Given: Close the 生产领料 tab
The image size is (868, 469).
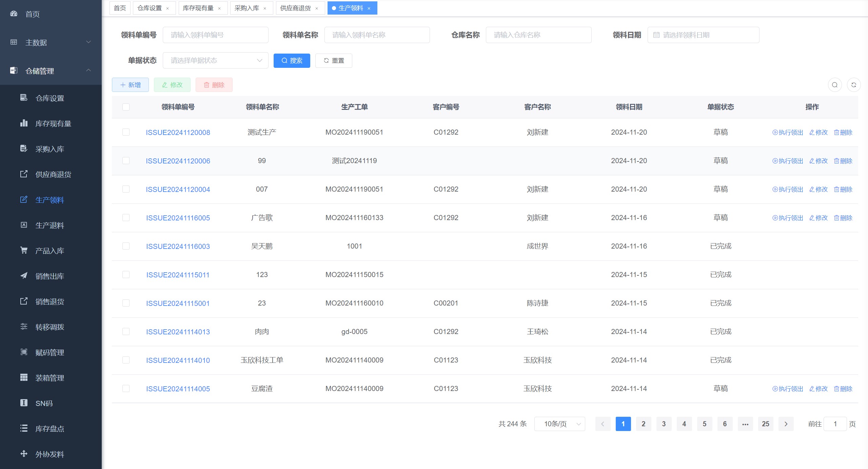Looking at the screenshot, I should [369, 8].
